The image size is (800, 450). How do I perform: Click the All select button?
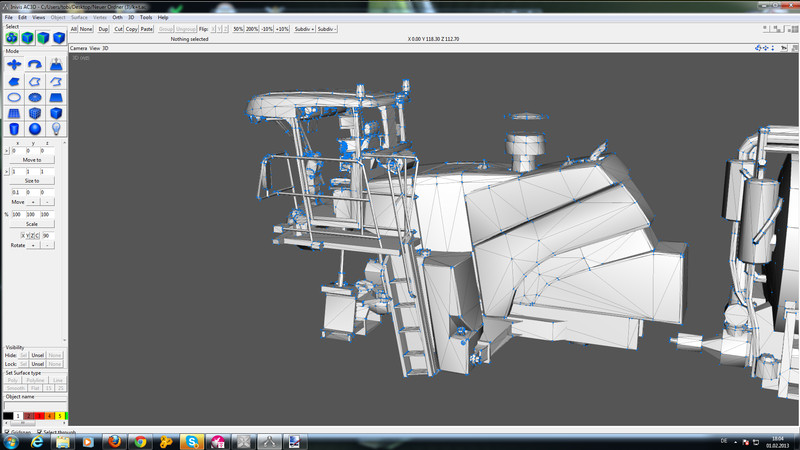[73, 29]
